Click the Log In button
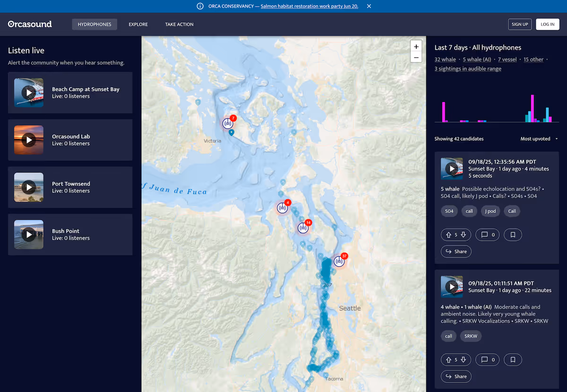 [548, 24]
